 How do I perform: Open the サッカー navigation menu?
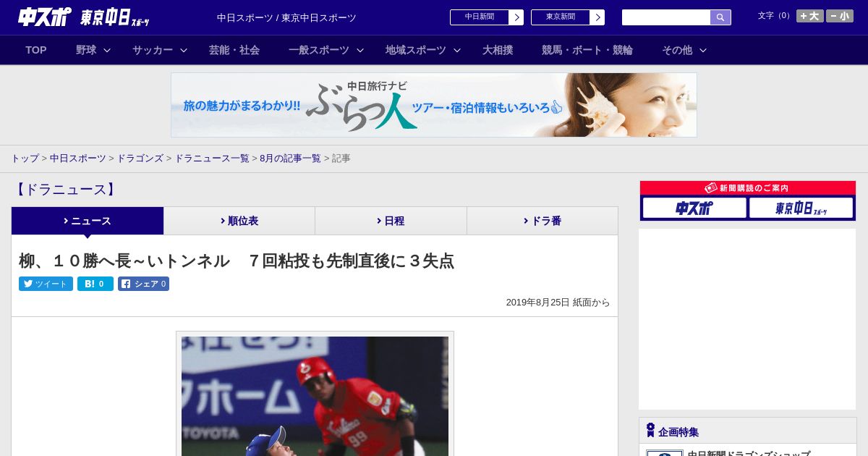point(153,50)
